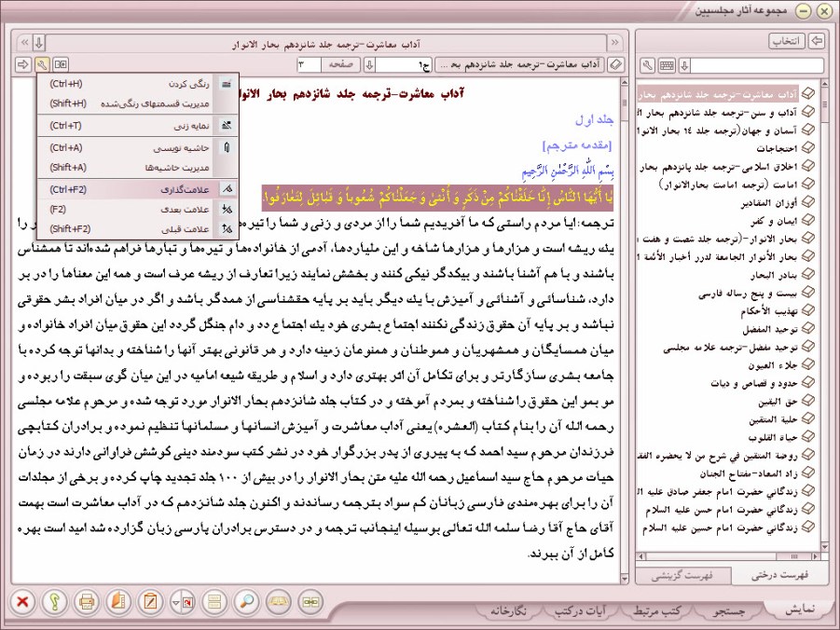This screenshot has width=840, height=630.
Task: Click the انتخاب button
Action: (x=787, y=41)
